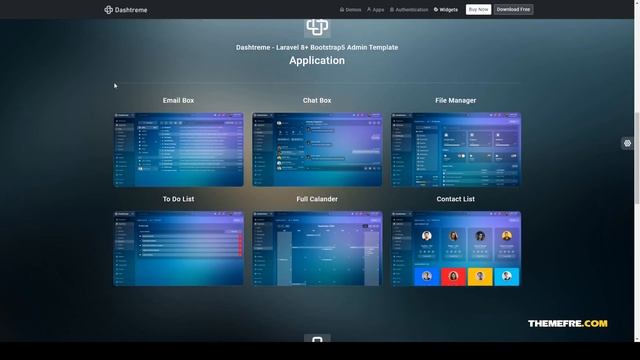The width and height of the screenshot is (640, 360).
Task: Open the Full Calander preview thumbnail
Action: coord(317,249)
